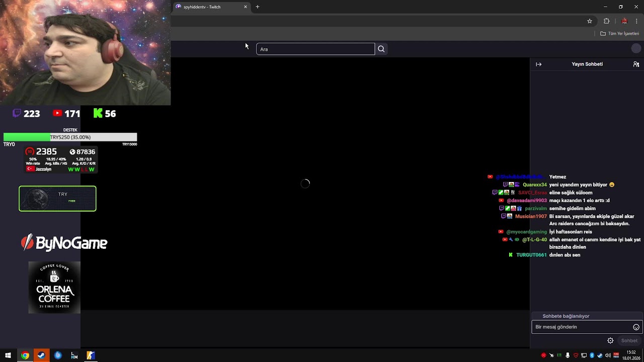Open the Windows Start menu

(8, 355)
